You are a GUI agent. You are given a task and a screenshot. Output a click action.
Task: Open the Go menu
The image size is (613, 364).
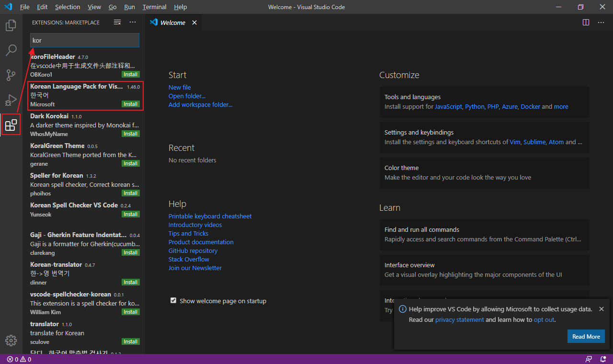(113, 7)
